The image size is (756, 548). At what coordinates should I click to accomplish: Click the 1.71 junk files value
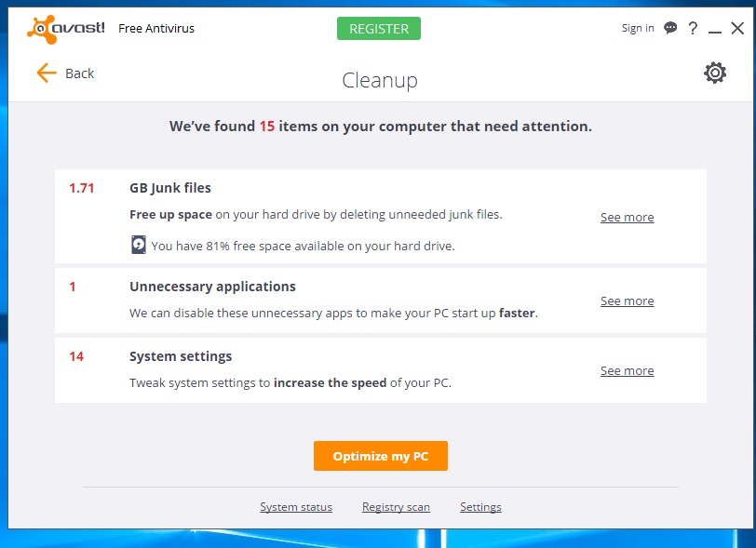[82, 188]
